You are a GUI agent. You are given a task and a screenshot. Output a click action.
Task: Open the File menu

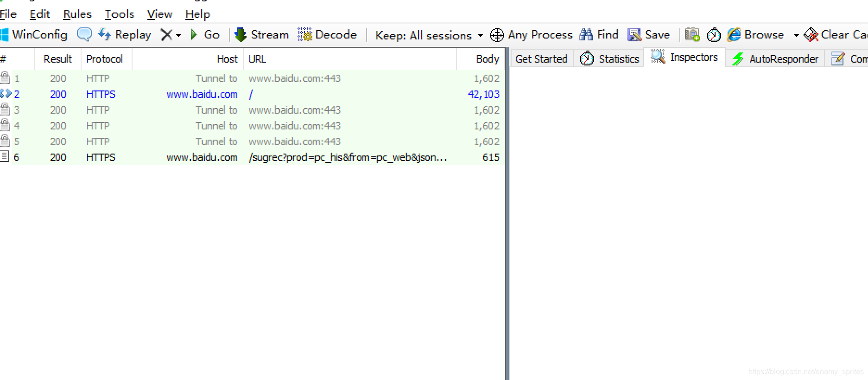pos(8,14)
